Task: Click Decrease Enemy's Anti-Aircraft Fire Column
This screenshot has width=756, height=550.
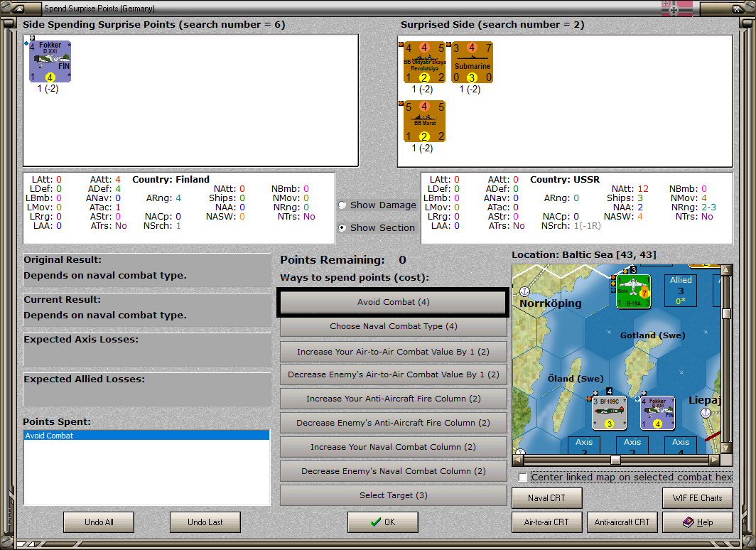Action: click(x=393, y=423)
